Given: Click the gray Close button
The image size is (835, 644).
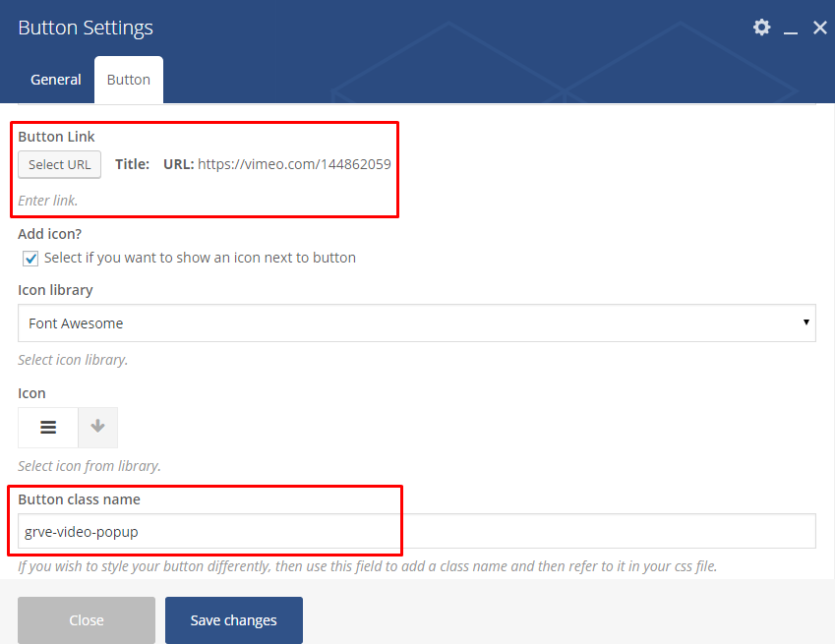Looking at the screenshot, I should point(87,620).
